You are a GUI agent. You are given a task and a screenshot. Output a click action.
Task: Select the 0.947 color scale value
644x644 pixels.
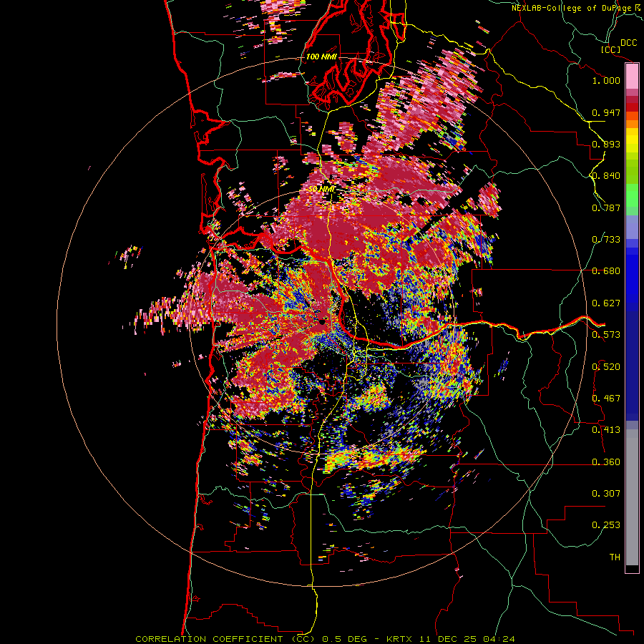pos(606,112)
